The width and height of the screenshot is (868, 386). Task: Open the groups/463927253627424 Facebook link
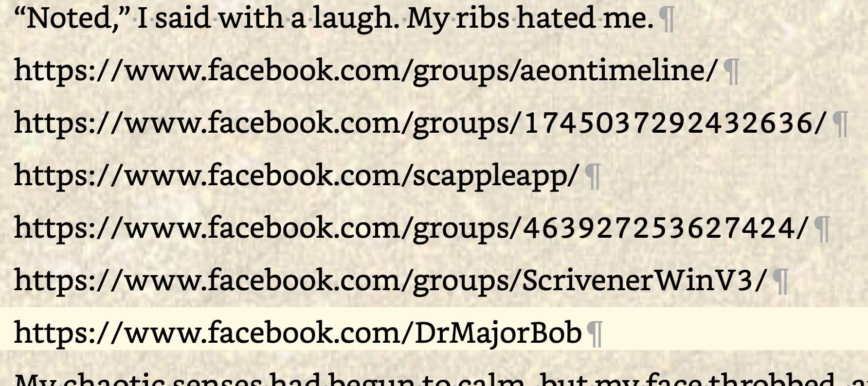[x=411, y=228]
